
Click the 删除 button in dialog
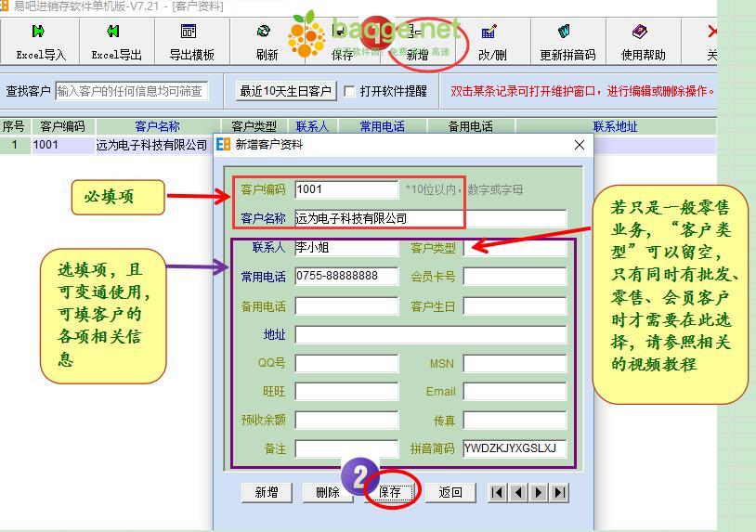click(328, 492)
